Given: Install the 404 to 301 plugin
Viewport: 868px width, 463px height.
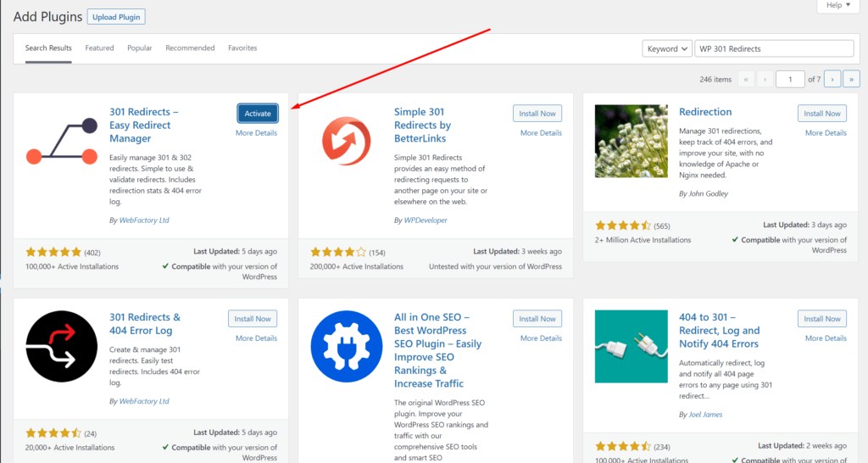Looking at the screenshot, I should pos(822,319).
